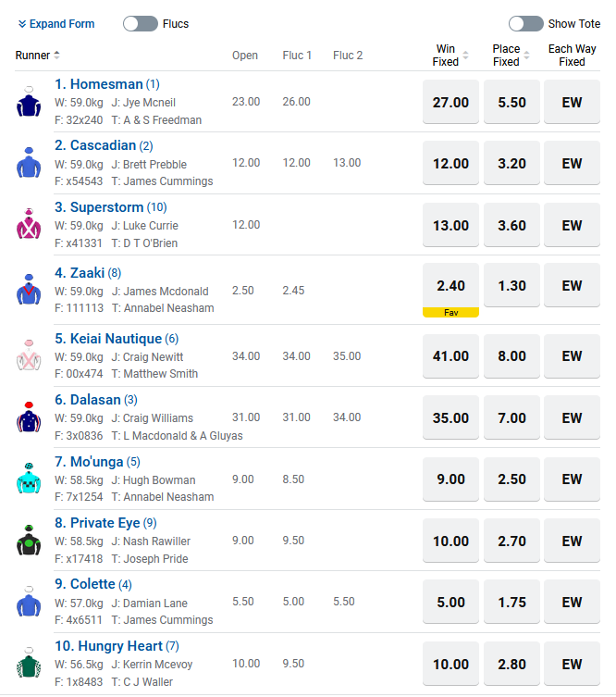Screen dimensions: 616x697
Task: Click Keiai Nautique's white and pink silks icon
Action: pyautogui.click(x=29, y=355)
